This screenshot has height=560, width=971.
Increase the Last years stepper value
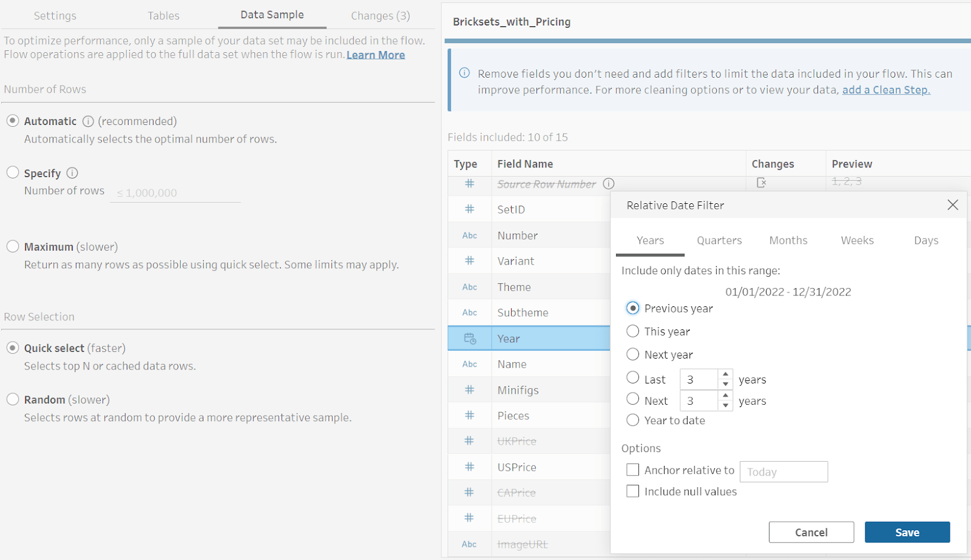pos(725,374)
